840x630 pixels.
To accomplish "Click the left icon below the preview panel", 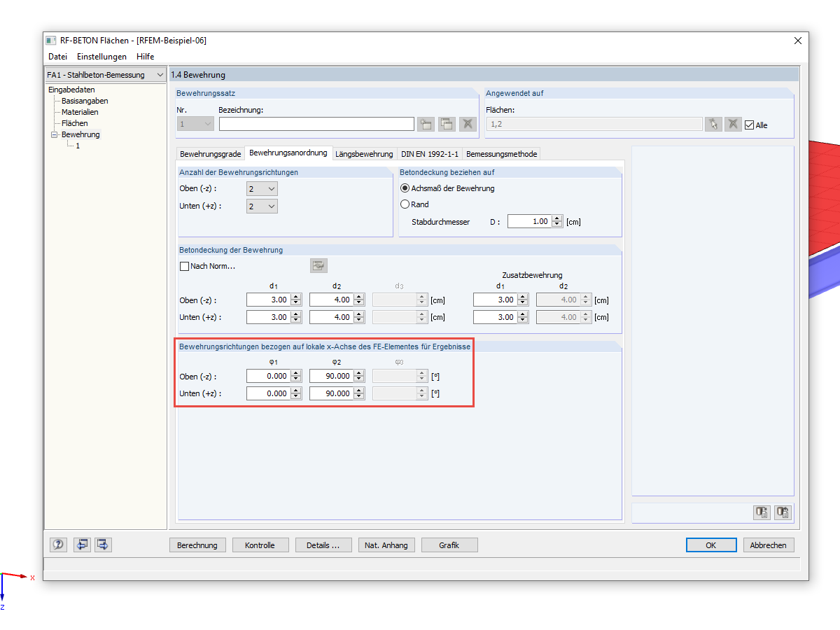I will (x=762, y=512).
